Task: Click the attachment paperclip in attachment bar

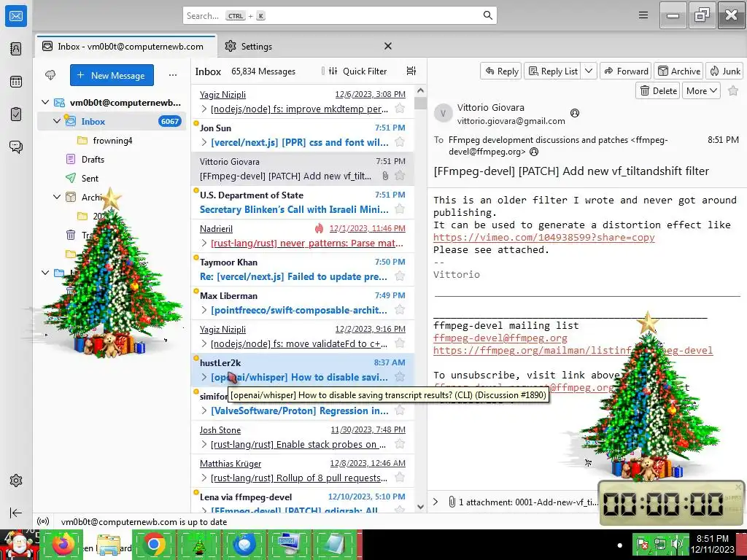Action: point(452,502)
